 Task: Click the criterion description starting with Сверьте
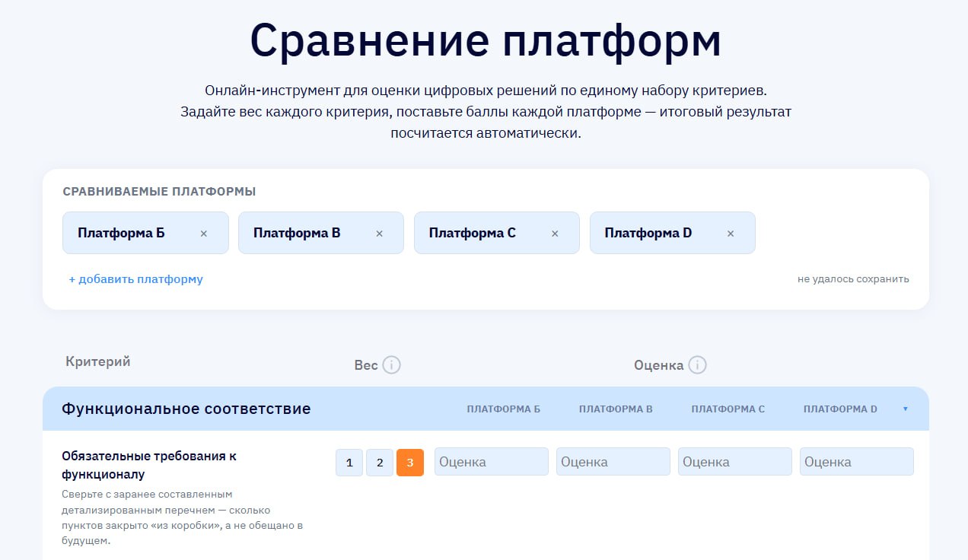point(183,517)
